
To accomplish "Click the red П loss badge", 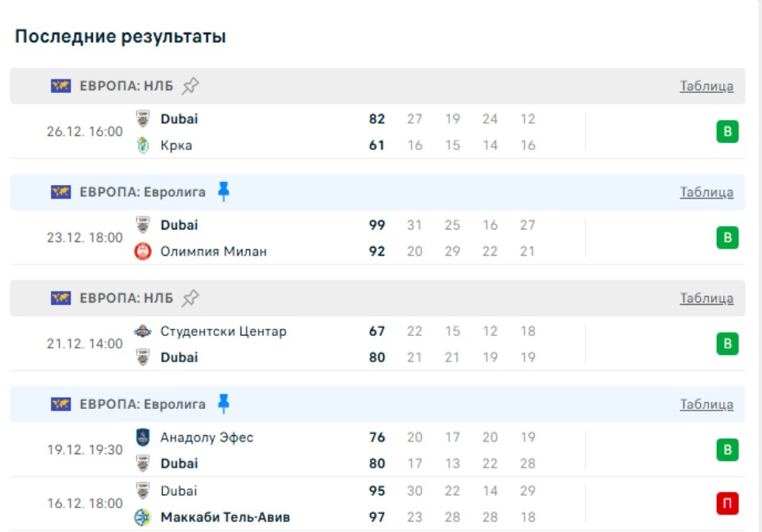I will pyautogui.click(x=727, y=503).
